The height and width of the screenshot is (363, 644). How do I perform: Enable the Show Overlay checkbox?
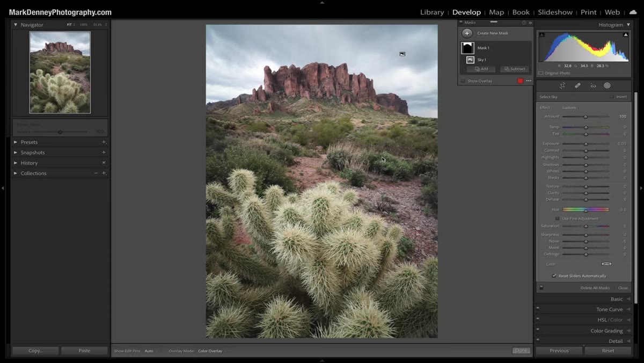pos(463,81)
